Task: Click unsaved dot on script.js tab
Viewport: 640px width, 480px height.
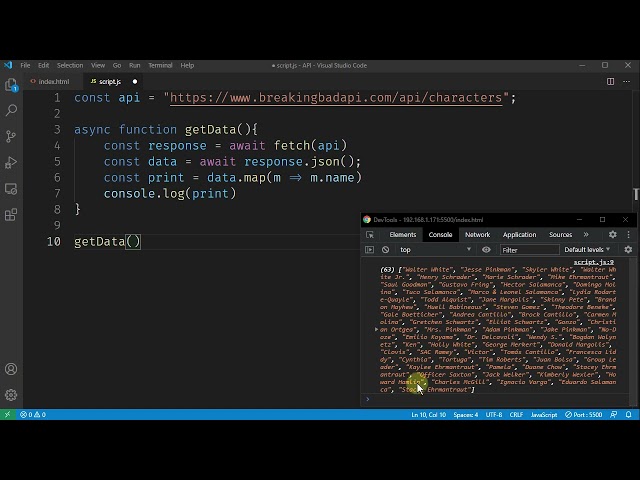Action: coord(135,82)
